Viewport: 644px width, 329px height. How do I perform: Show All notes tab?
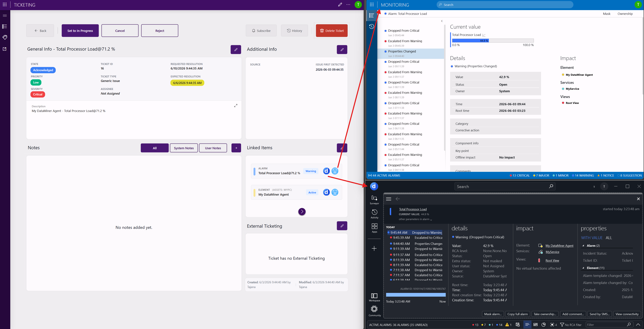(x=154, y=148)
